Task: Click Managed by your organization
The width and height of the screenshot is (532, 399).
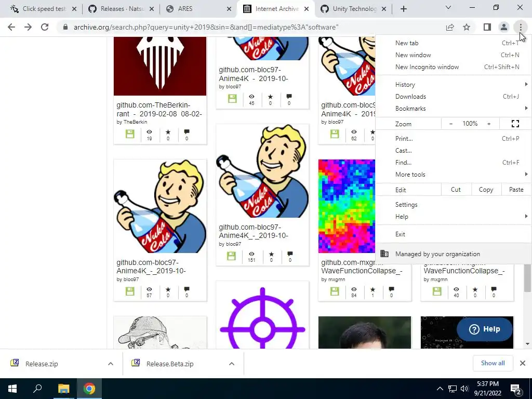Action: (x=454, y=254)
